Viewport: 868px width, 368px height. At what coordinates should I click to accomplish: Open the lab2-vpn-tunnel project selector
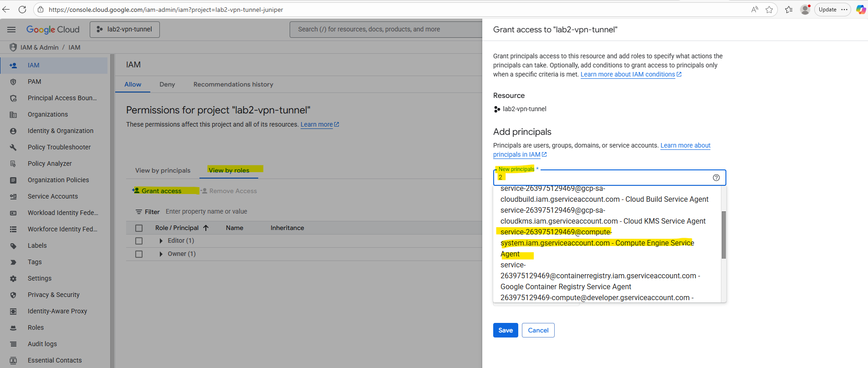click(x=125, y=30)
